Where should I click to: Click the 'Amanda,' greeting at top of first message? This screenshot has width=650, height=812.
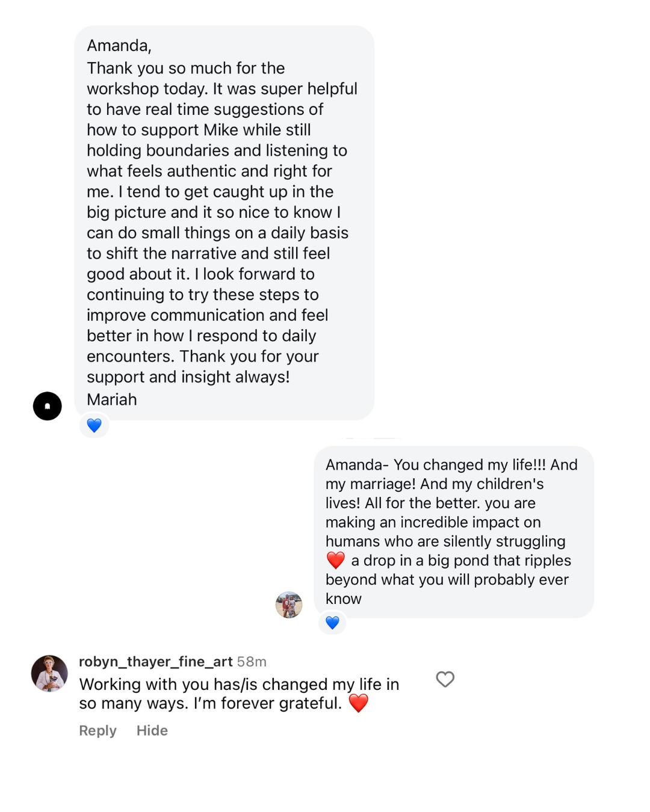(x=119, y=46)
